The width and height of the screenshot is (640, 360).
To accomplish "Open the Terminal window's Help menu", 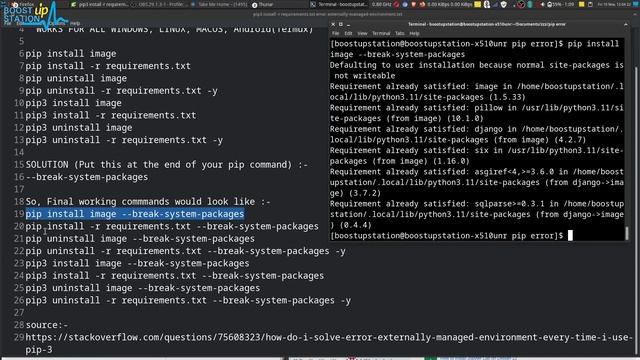I will point(414,33).
